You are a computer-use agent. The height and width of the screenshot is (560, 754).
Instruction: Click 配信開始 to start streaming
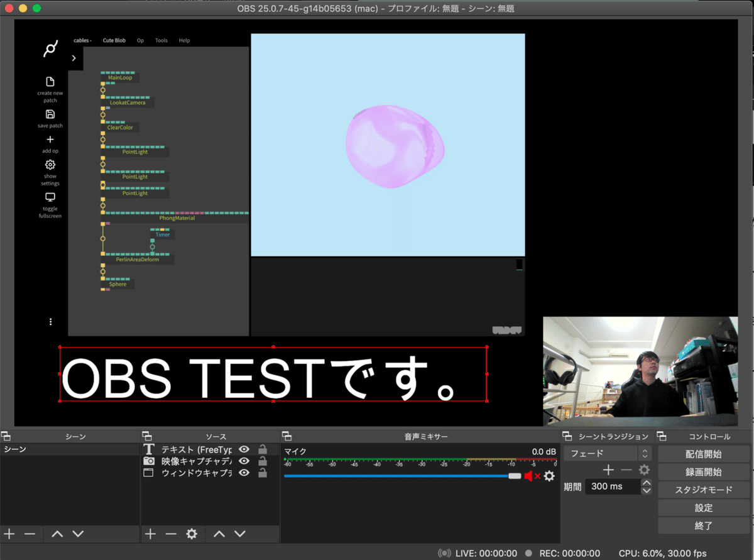pyautogui.click(x=704, y=454)
